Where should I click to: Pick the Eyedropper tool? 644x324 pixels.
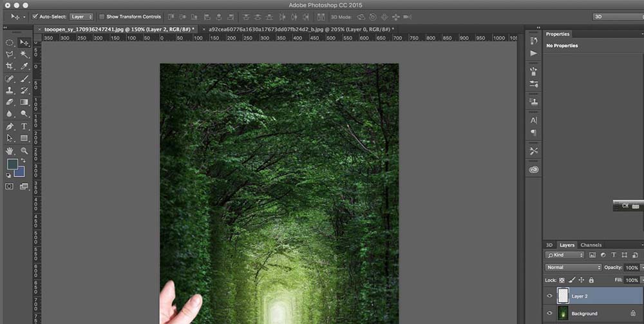tap(24, 66)
